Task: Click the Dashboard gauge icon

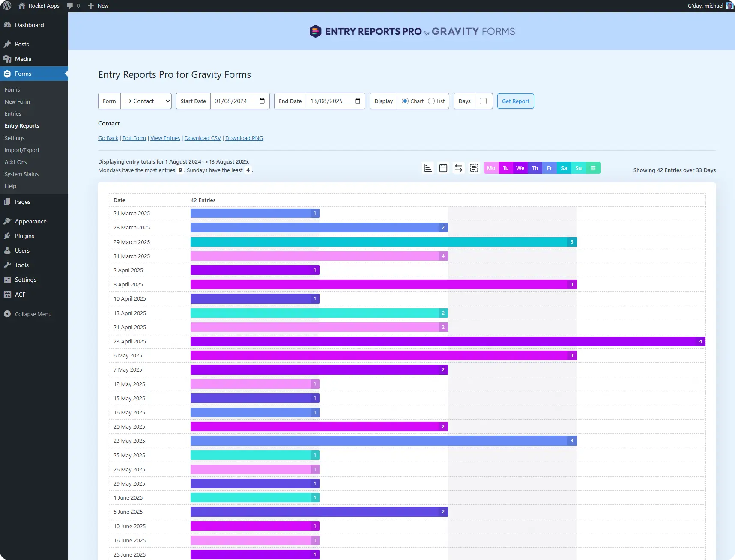Action: [7, 25]
